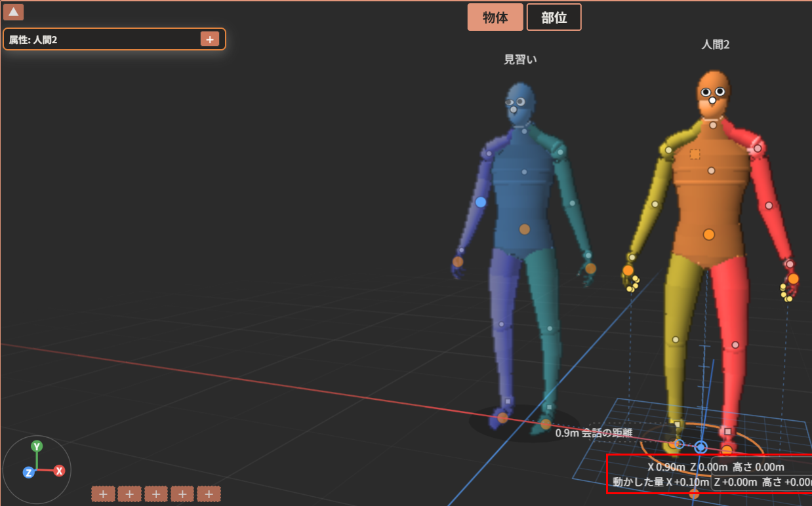Click the 0.9m 会話の距離 distance label
812x506 pixels.
point(594,433)
